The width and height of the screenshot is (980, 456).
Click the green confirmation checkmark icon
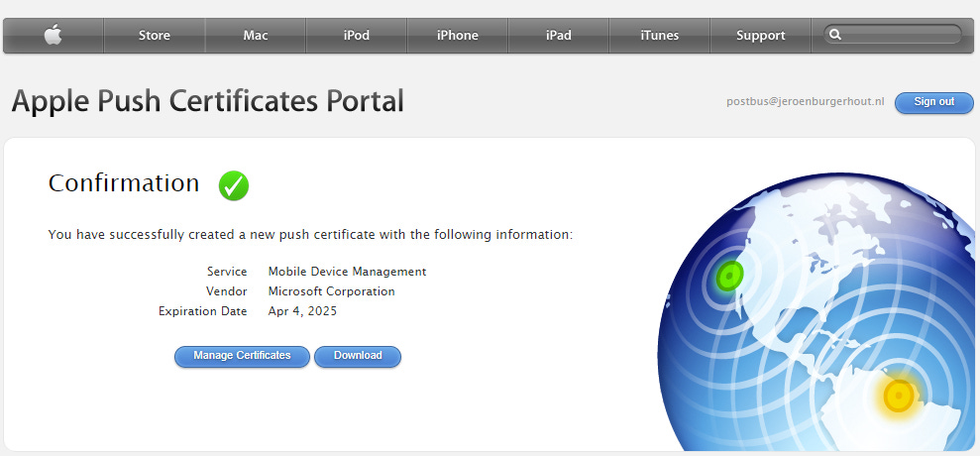tap(234, 185)
